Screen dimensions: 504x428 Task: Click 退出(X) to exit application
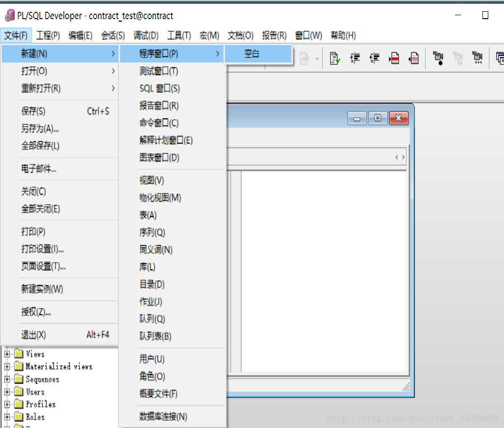[x=60, y=335]
